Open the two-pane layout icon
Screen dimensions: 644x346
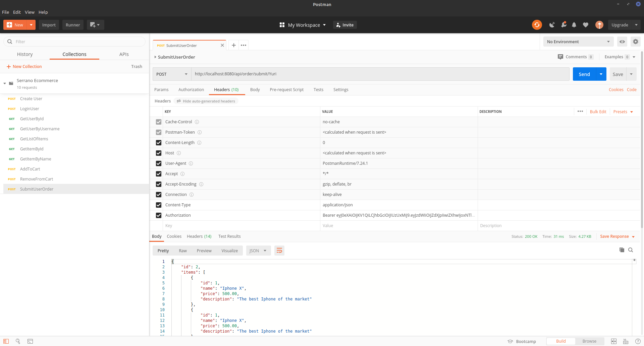[614, 341]
